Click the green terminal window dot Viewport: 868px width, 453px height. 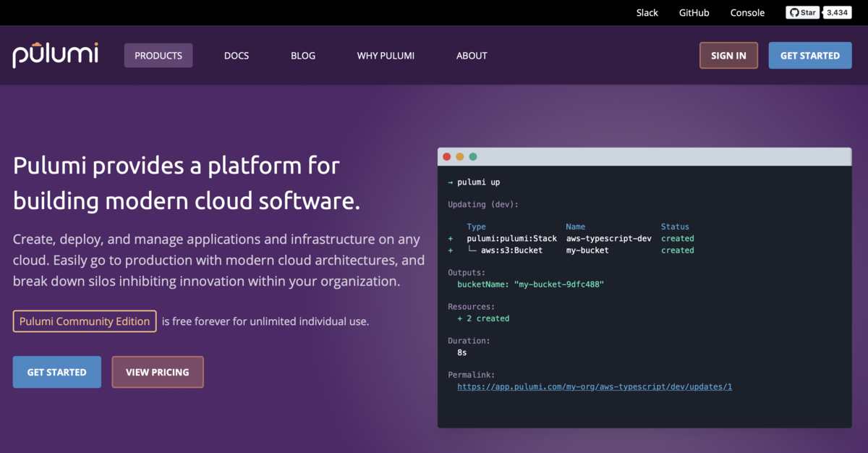(473, 156)
